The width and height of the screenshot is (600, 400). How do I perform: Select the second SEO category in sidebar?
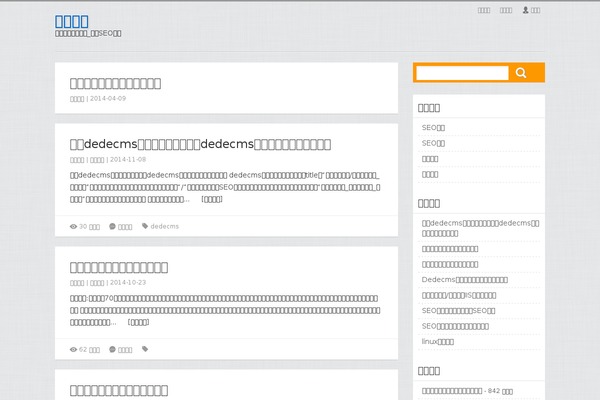(x=433, y=143)
